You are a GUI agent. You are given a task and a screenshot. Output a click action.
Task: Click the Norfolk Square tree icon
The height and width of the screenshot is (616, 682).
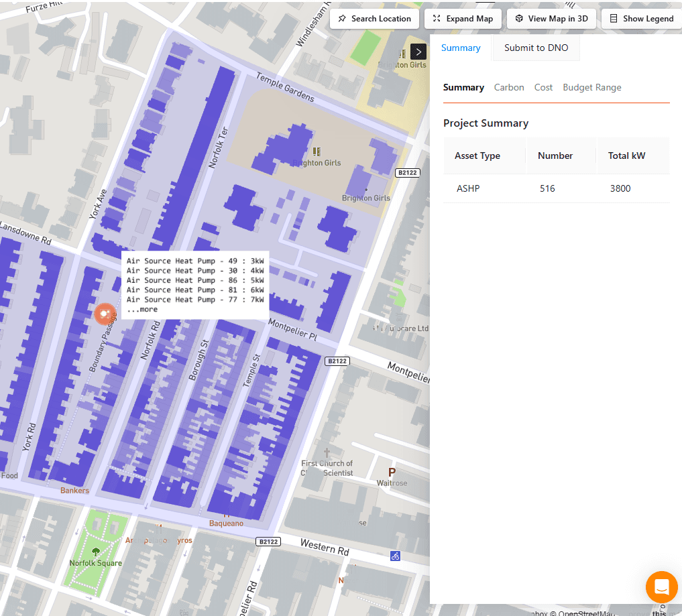click(x=96, y=552)
